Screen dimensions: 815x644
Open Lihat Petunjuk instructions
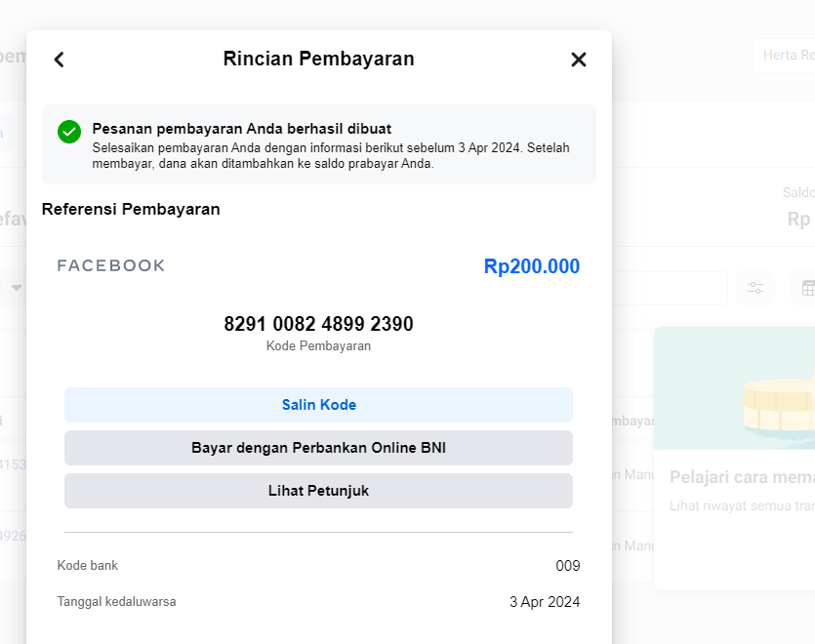coord(318,491)
